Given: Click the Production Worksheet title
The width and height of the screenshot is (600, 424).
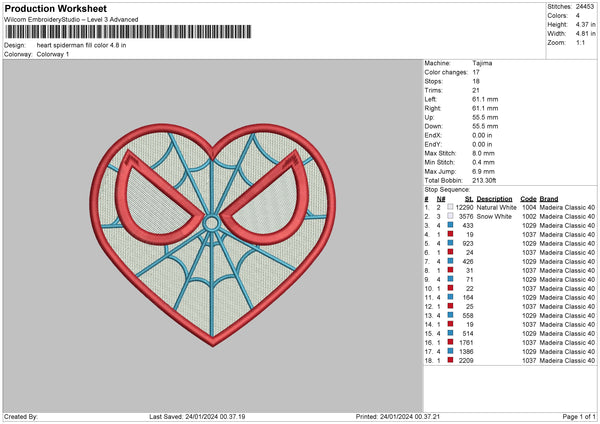Looking at the screenshot, I should (55, 8).
